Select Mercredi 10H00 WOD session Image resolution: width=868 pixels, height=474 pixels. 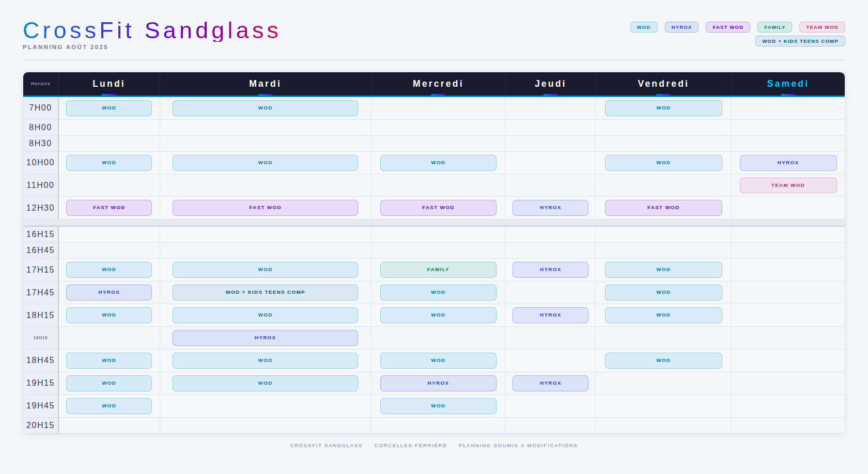[x=438, y=163]
